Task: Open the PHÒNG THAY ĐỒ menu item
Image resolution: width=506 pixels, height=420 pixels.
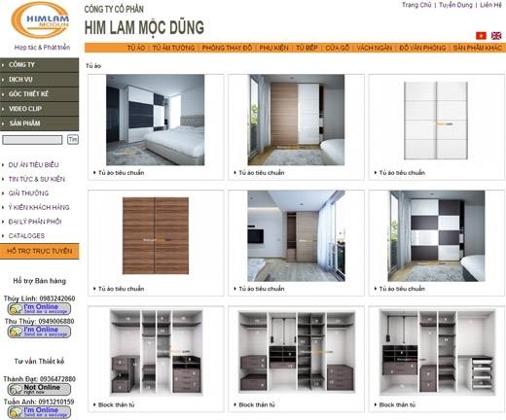Action: (227, 48)
